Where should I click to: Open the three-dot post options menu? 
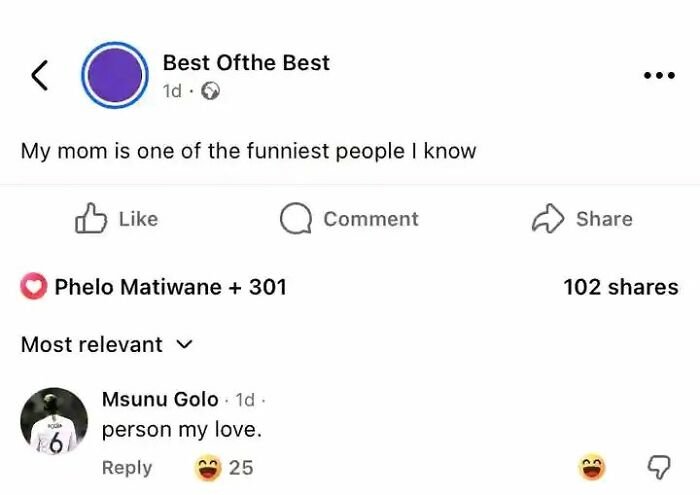coord(659,76)
